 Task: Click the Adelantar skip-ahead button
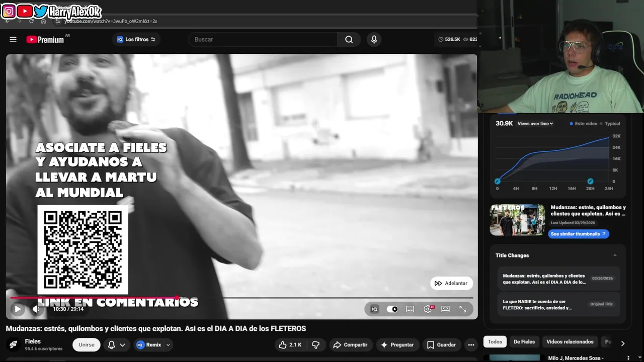pos(451,283)
